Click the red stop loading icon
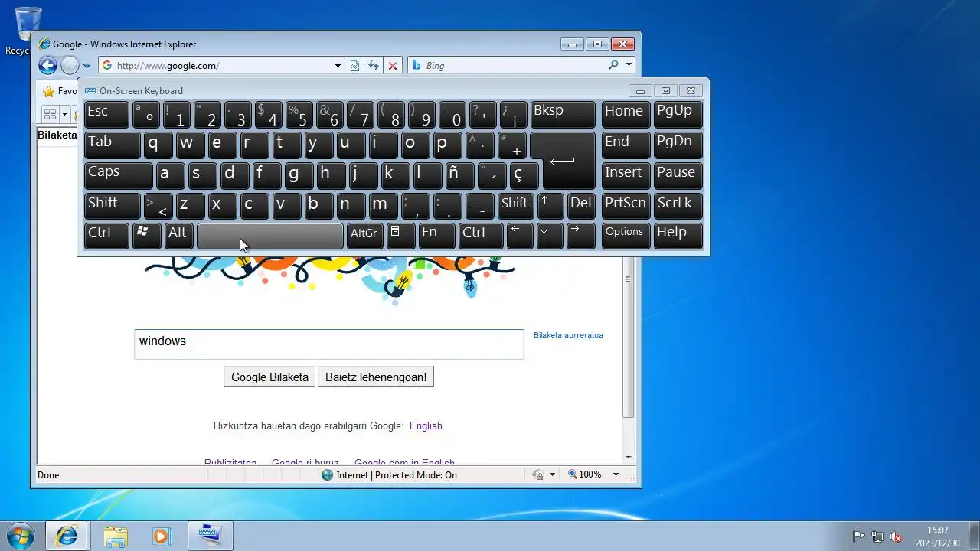 click(x=393, y=66)
